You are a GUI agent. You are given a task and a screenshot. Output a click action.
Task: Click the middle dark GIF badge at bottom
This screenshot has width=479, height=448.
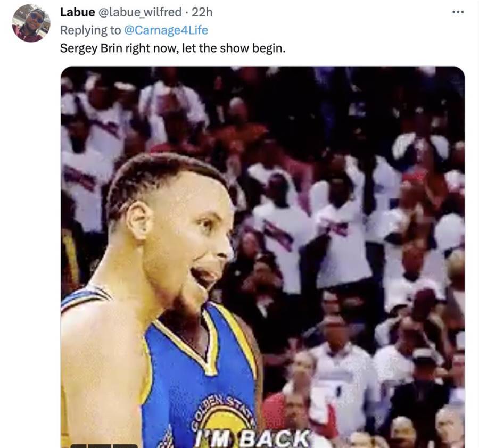pyautogui.click(x=100, y=446)
